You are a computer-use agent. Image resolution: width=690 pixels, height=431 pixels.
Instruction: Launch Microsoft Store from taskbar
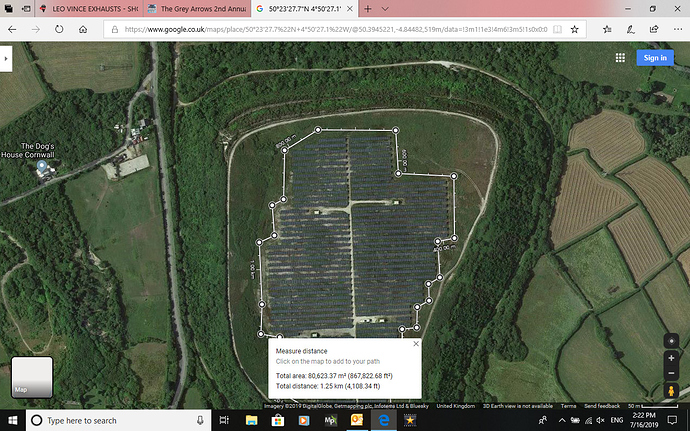click(278, 420)
